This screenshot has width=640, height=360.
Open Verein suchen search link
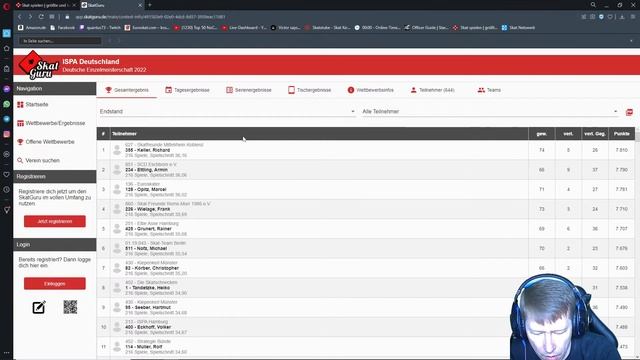38,161
